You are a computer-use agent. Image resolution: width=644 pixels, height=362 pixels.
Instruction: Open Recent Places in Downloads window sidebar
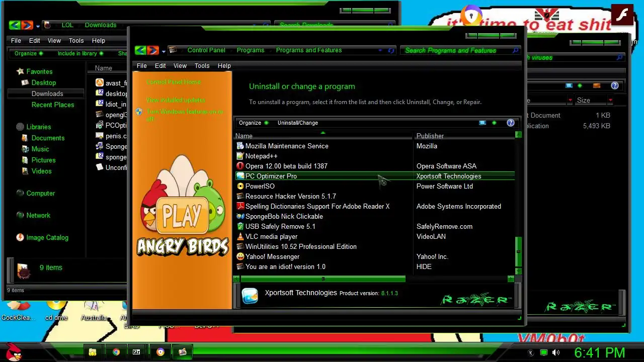pyautogui.click(x=53, y=105)
